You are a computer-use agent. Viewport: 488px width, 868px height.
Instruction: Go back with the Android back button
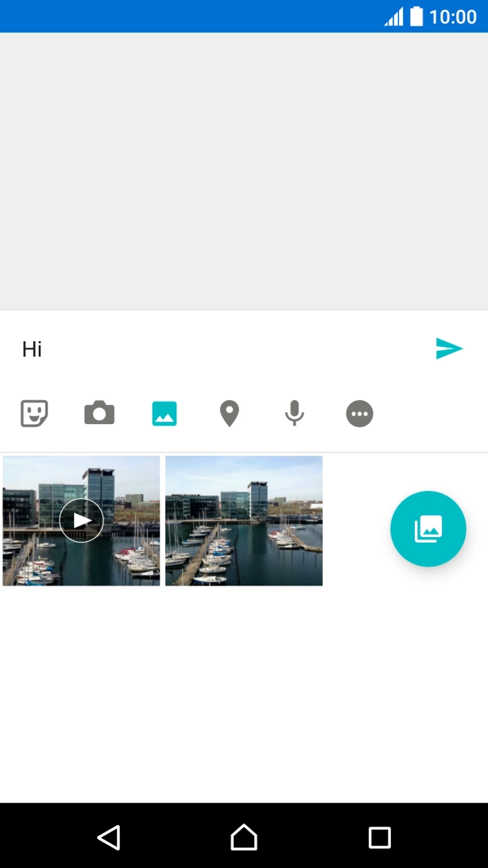[108, 837]
